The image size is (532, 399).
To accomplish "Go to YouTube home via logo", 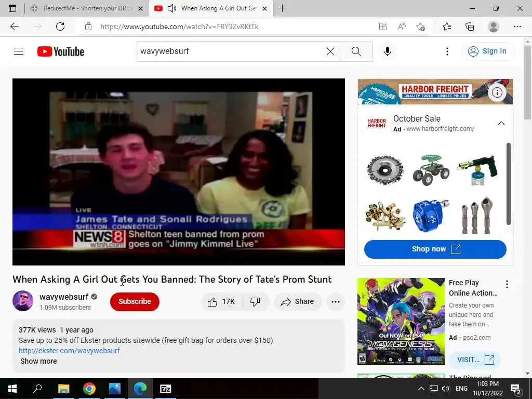I will (61, 51).
